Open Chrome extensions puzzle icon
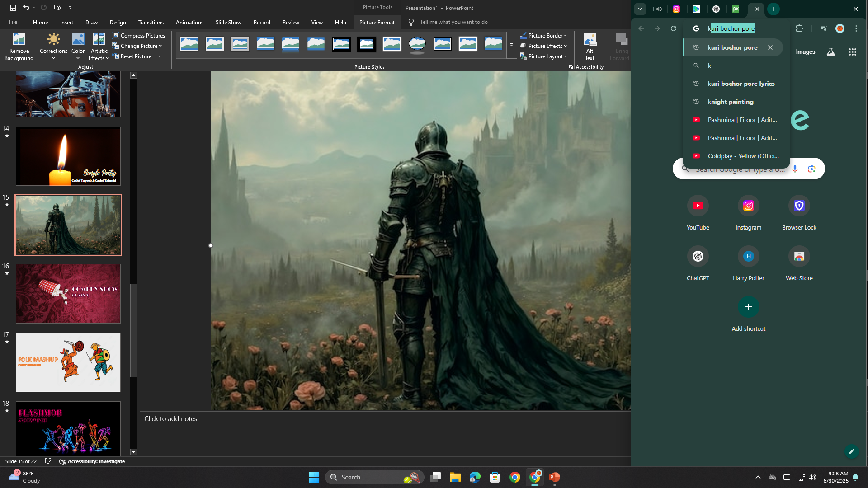The width and height of the screenshot is (868, 488). pyautogui.click(x=799, y=28)
